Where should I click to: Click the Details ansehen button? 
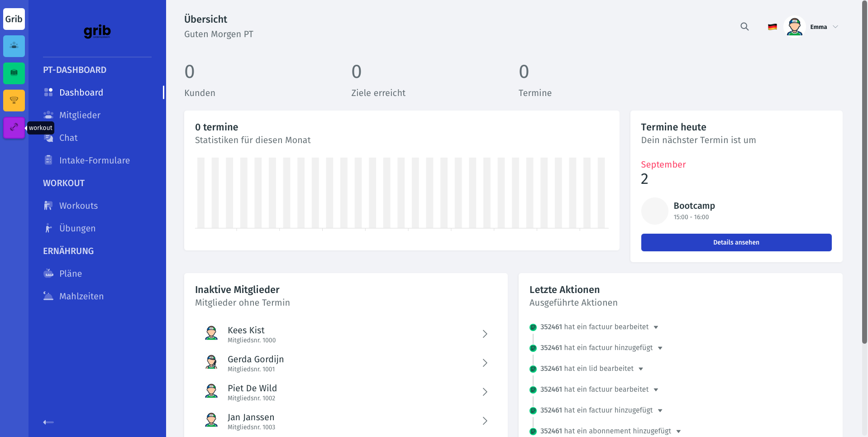coord(736,242)
